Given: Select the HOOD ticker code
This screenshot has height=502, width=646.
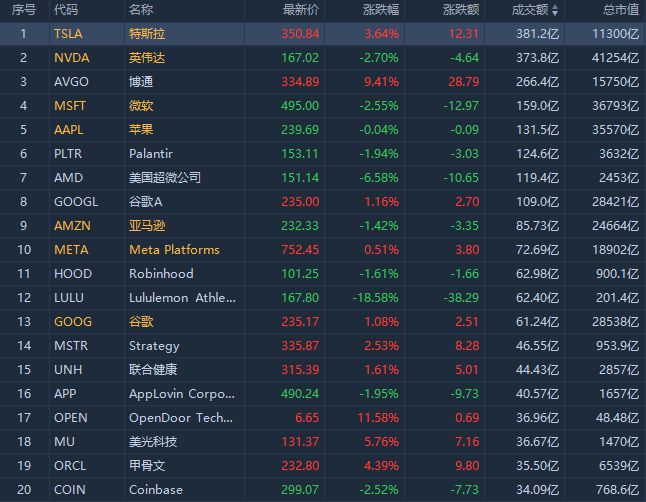Looking at the screenshot, I should point(73,274).
